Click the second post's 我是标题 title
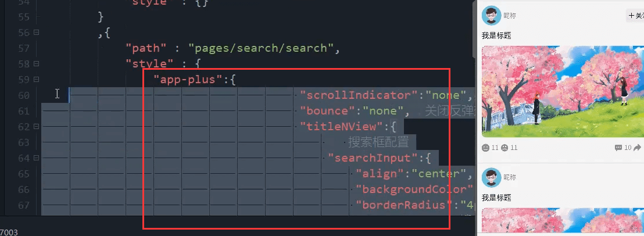 pos(496,198)
